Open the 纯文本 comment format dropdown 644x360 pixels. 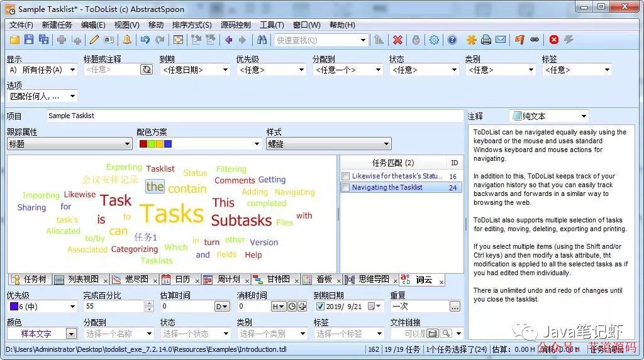point(548,116)
